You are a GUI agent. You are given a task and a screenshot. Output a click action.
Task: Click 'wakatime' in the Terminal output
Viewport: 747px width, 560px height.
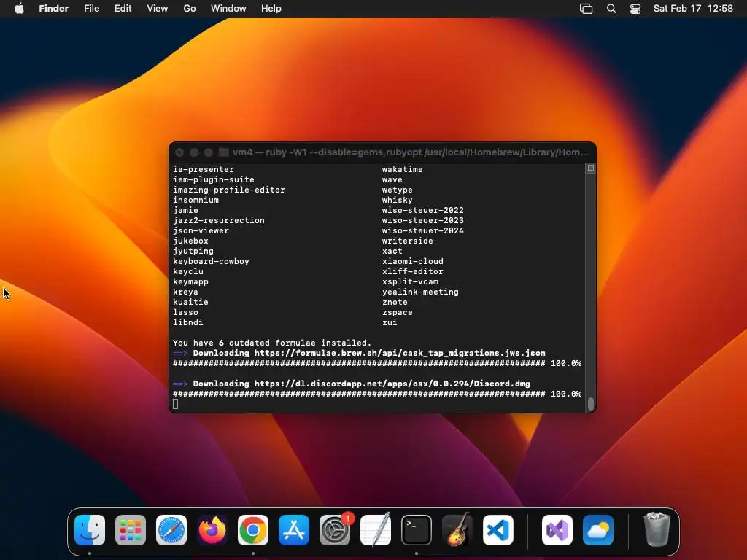402,169
